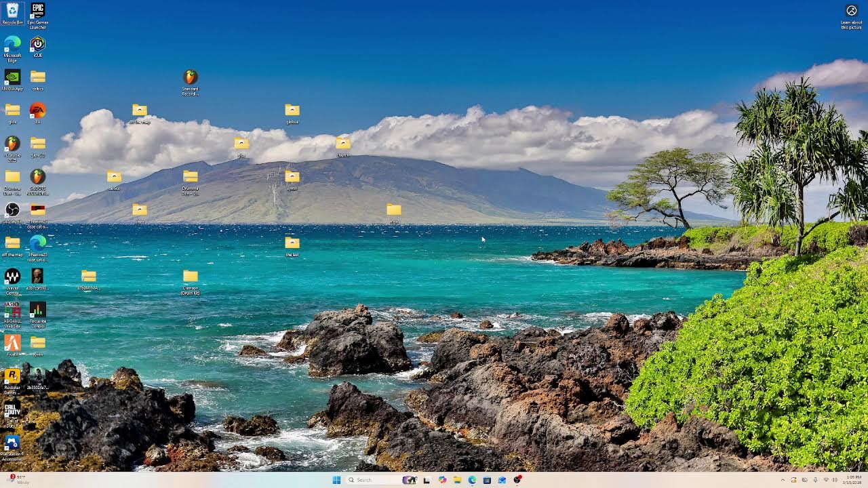Select the Crimson (Drum Kit) folder
868x488 pixels.
[191, 281]
